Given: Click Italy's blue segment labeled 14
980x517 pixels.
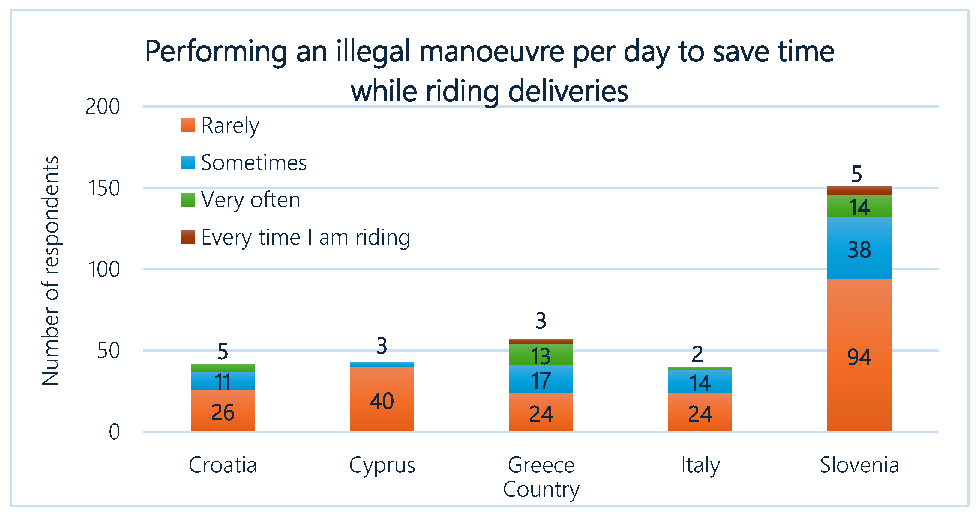Looking at the screenshot, I should [x=700, y=382].
